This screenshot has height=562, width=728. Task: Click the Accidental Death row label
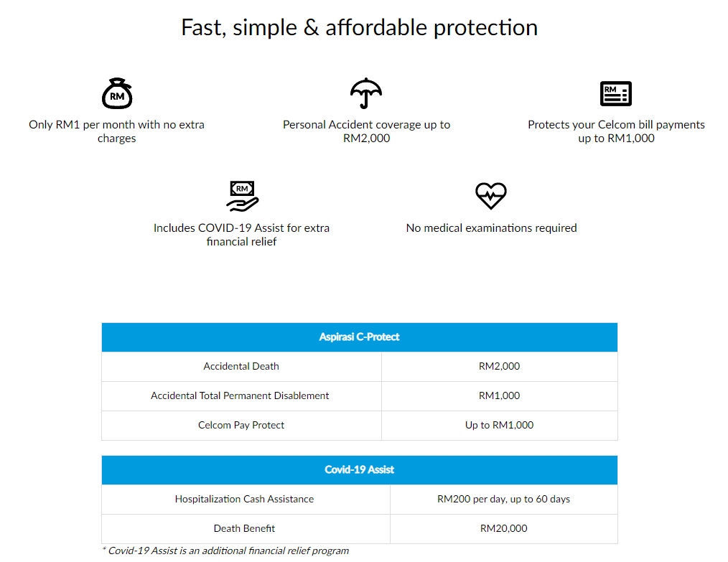point(241,366)
